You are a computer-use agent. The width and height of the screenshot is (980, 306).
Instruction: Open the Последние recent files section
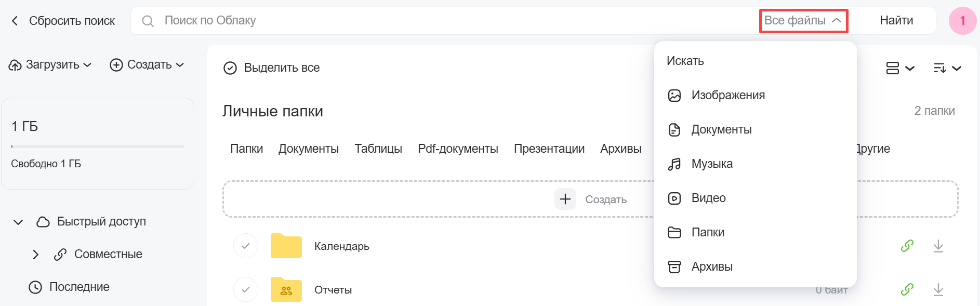[x=79, y=287]
